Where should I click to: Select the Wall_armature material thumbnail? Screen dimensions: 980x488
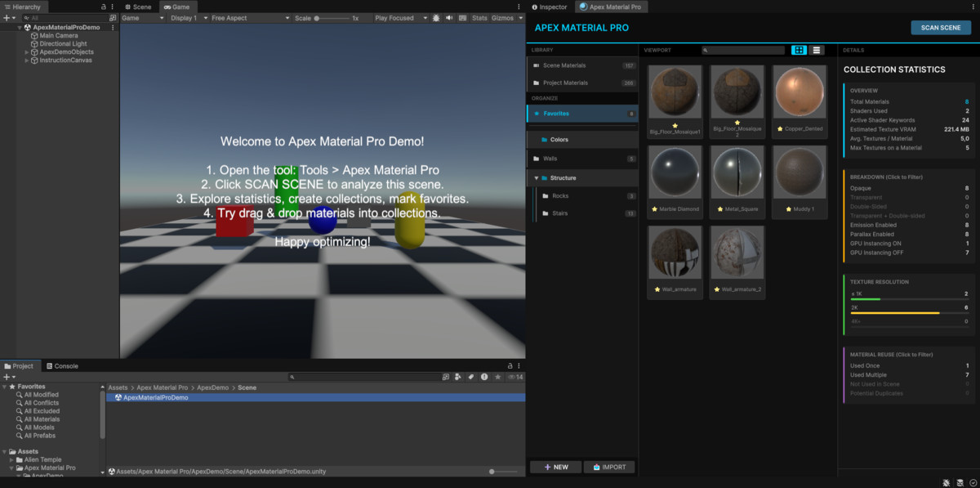pos(675,253)
